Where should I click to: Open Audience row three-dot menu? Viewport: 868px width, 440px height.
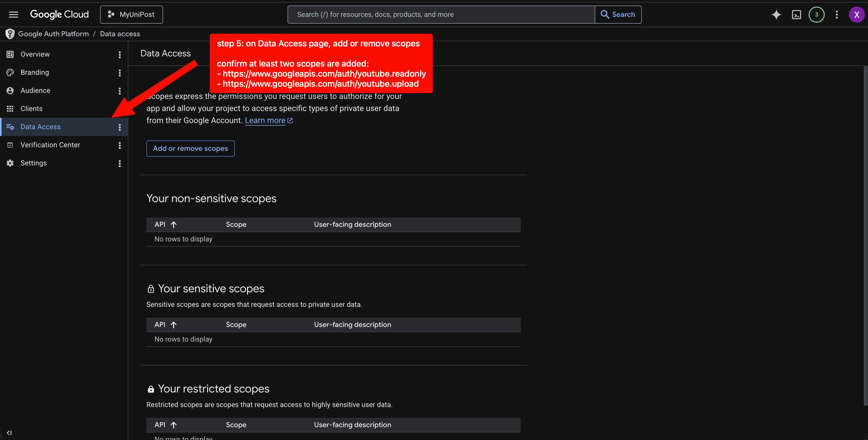tap(120, 91)
